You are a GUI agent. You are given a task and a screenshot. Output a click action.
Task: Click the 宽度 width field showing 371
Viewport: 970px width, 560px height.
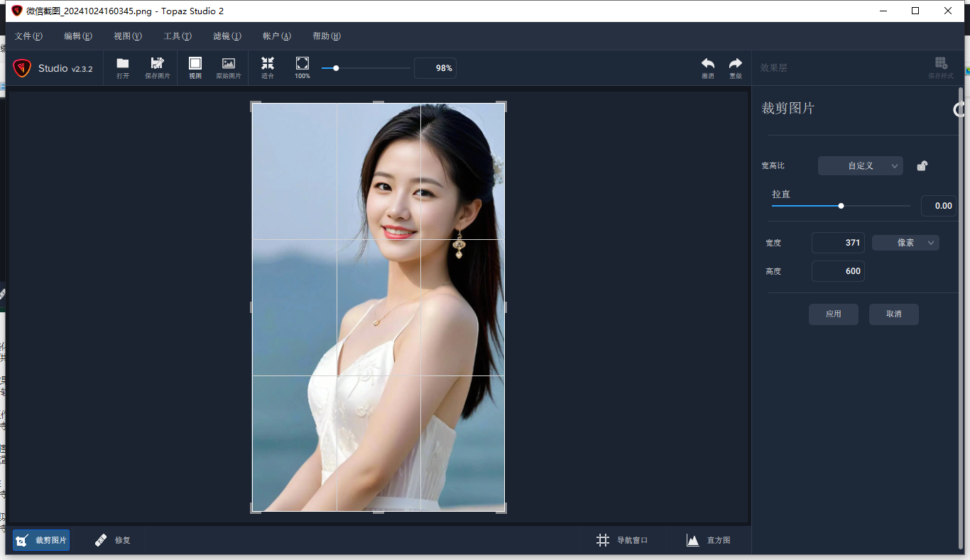click(x=838, y=243)
